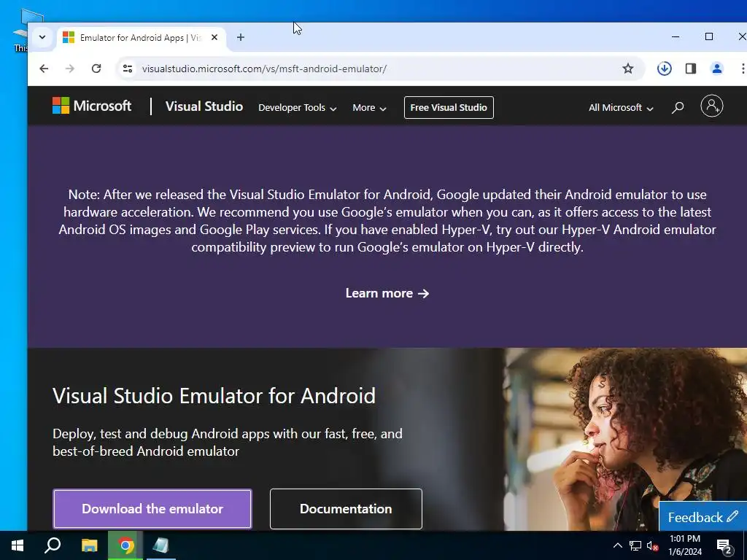This screenshot has height=560, width=747.
Task: Bookmark this page with the star icon
Action: (x=628, y=69)
